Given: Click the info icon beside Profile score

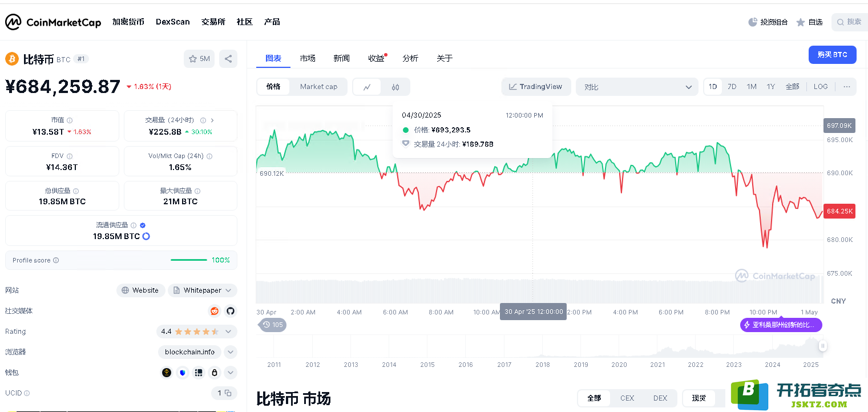Looking at the screenshot, I should tap(56, 260).
